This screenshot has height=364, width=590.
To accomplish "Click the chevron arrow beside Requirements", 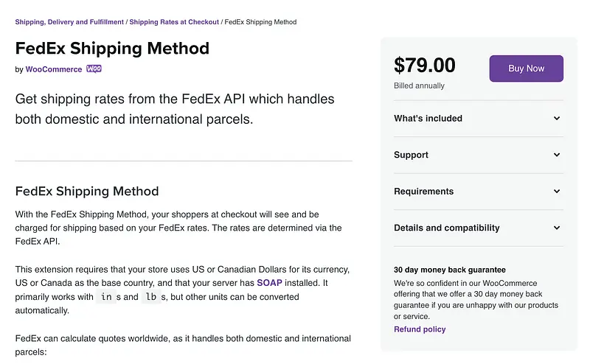I will click(x=557, y=192).
